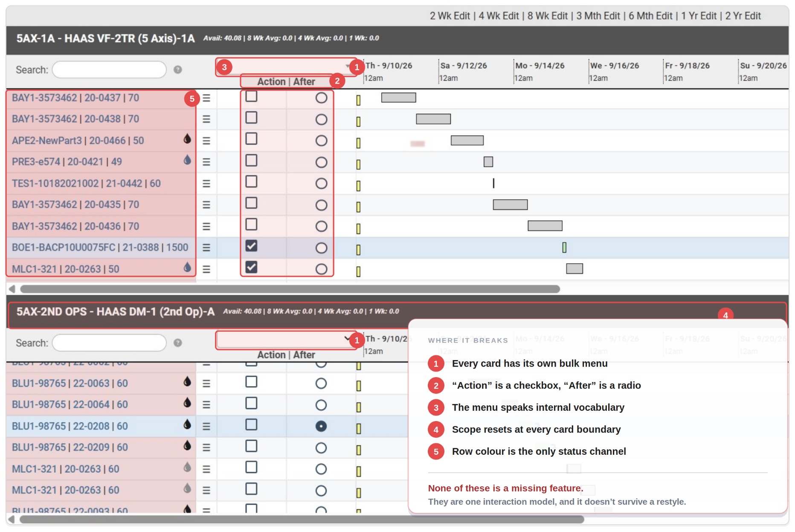Uncheck the Action box for BOE1-BACP10U0075FC 21-0388
Screen dimensions: 795x532
click(x=251, y=246)
